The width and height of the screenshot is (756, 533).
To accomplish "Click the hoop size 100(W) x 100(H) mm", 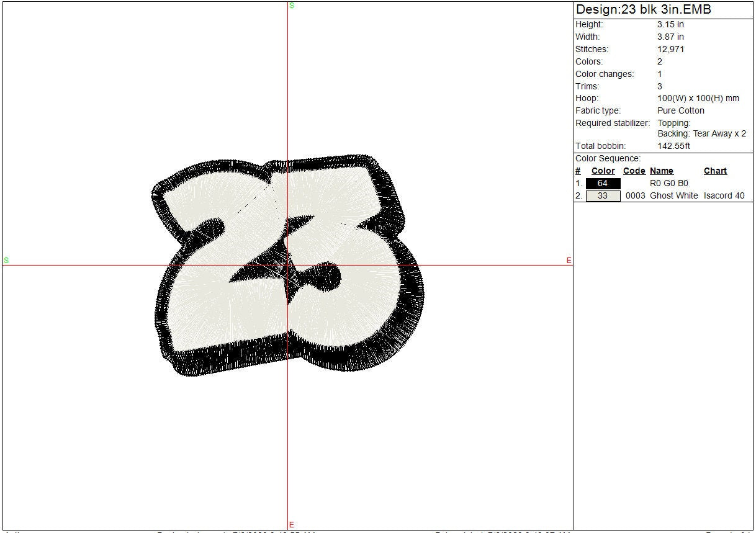I will tap(698, 99).
